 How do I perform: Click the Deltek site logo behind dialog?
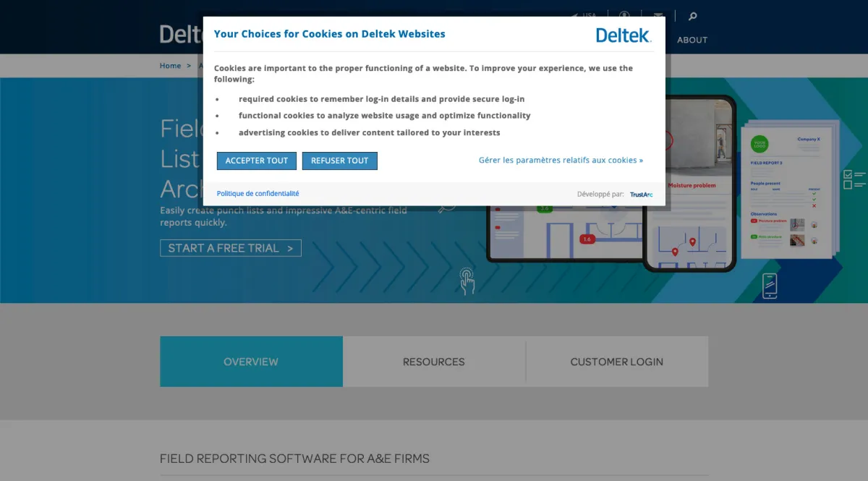(181, 34)
